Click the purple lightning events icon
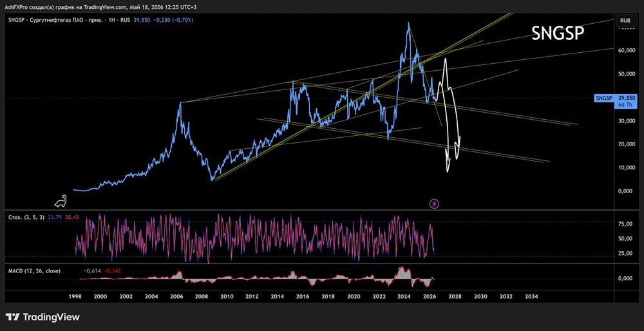This screenshot has height=331, width=644. click(x=434, y=203)
